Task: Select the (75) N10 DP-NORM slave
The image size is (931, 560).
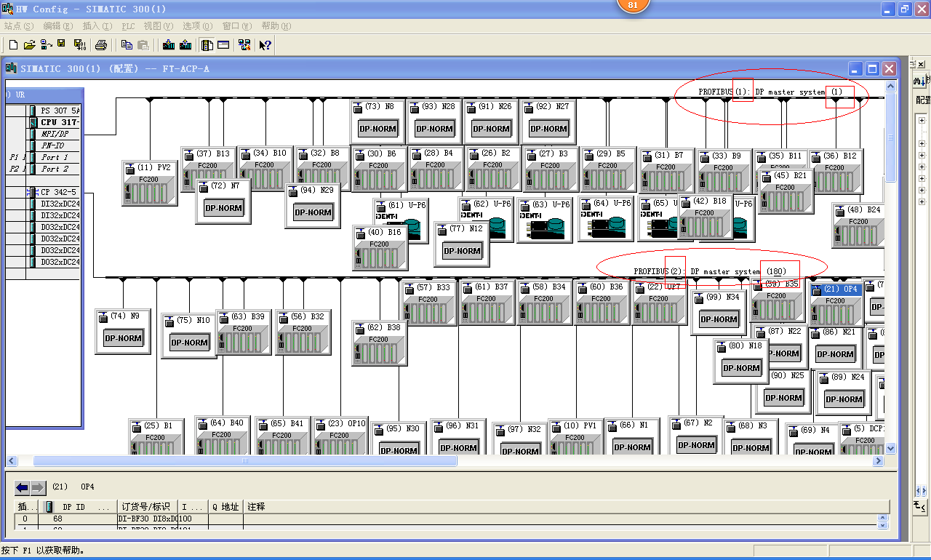Action: pos(189,336)
